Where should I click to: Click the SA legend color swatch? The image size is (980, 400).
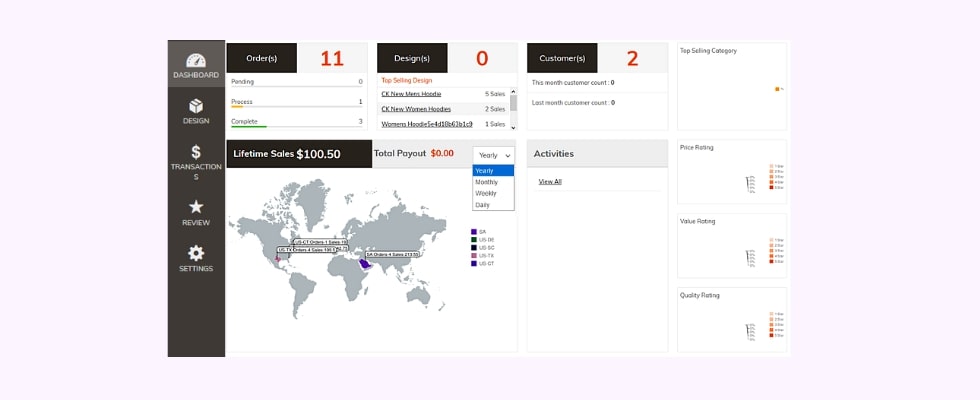[474, 231]
